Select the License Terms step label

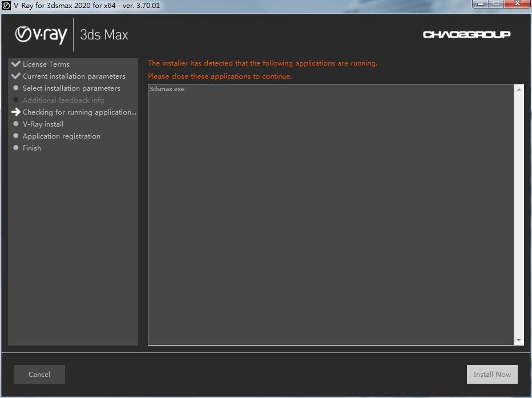click(x=46, y=64)
